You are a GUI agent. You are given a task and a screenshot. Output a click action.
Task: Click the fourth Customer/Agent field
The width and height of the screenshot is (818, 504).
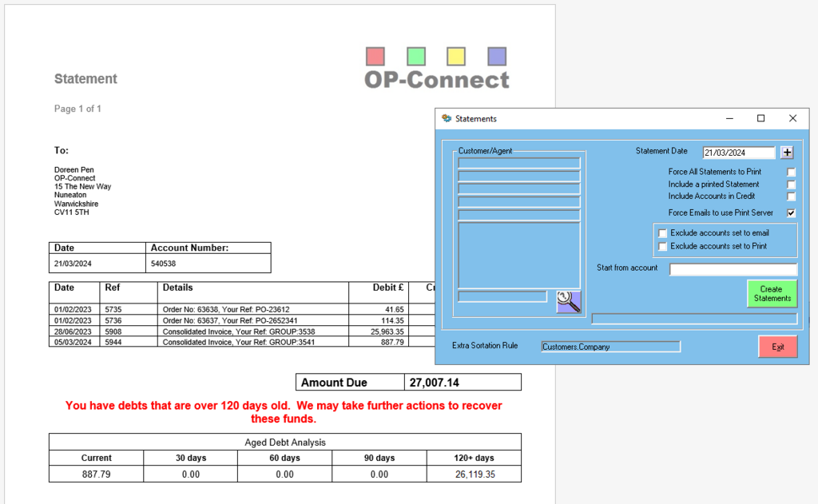tap(519, 202)
